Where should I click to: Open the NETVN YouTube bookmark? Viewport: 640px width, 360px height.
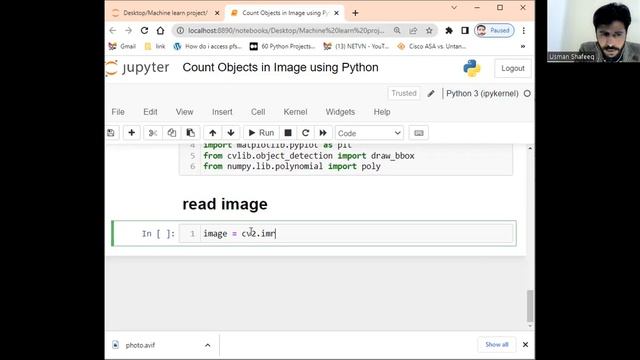(x=356, y=47)
